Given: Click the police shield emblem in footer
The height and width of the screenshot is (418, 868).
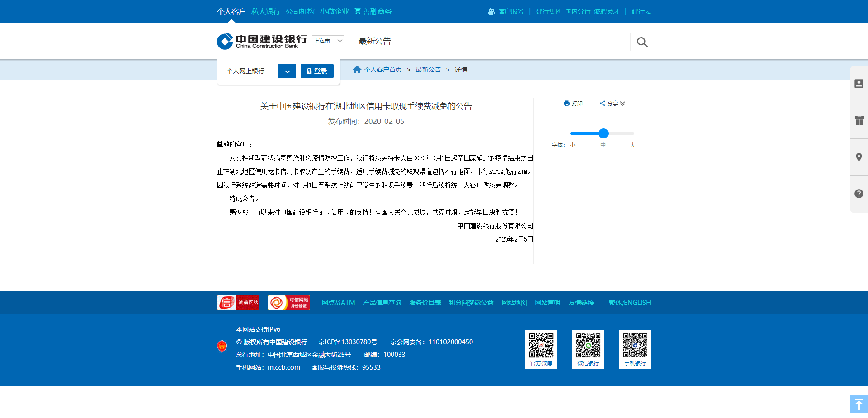Looking at the screenshot, I should coord(222,347).
